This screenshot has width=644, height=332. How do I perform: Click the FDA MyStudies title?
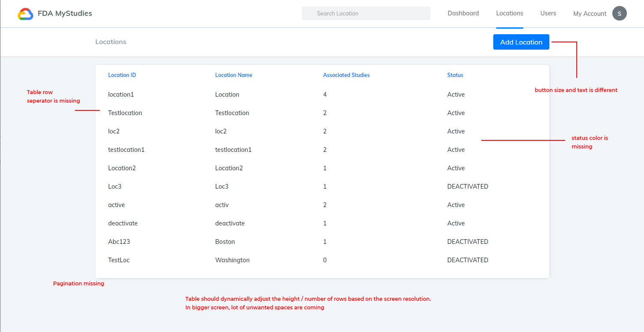[65, 13]
